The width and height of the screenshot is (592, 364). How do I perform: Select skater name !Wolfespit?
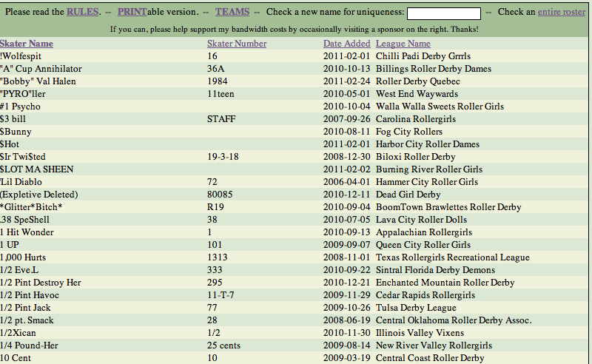pyautogui.click(x=21, y=56)
